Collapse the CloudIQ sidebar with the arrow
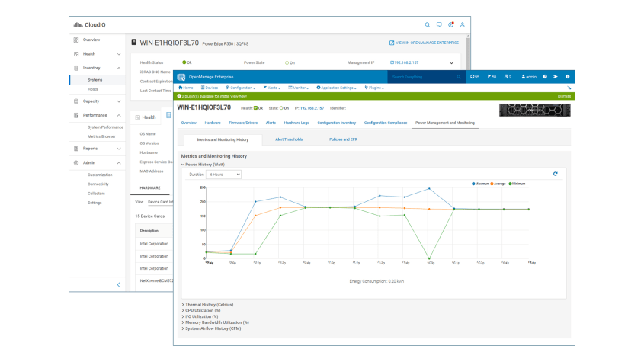The width and height of the screenshot is (644, 362). pos(118,284)
